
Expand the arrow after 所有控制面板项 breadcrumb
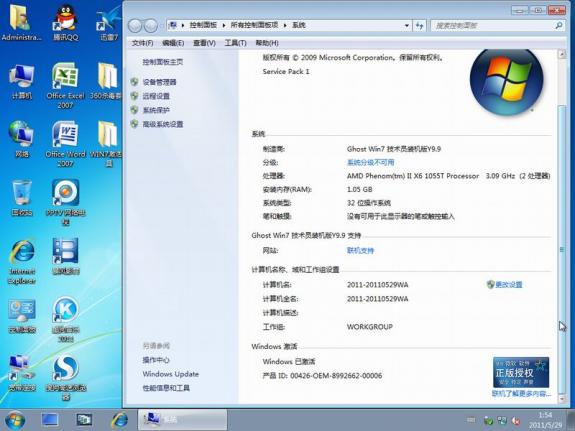[285, 25]
